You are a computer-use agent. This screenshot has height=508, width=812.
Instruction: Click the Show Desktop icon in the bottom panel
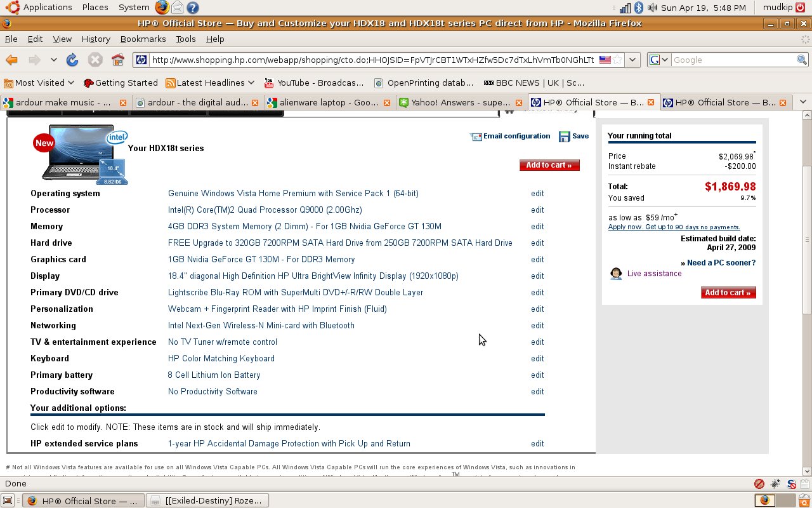[8, 500]
